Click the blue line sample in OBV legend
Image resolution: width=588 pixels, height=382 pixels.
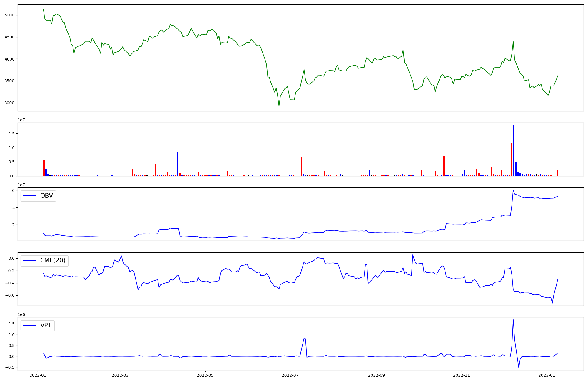[29, 196]
